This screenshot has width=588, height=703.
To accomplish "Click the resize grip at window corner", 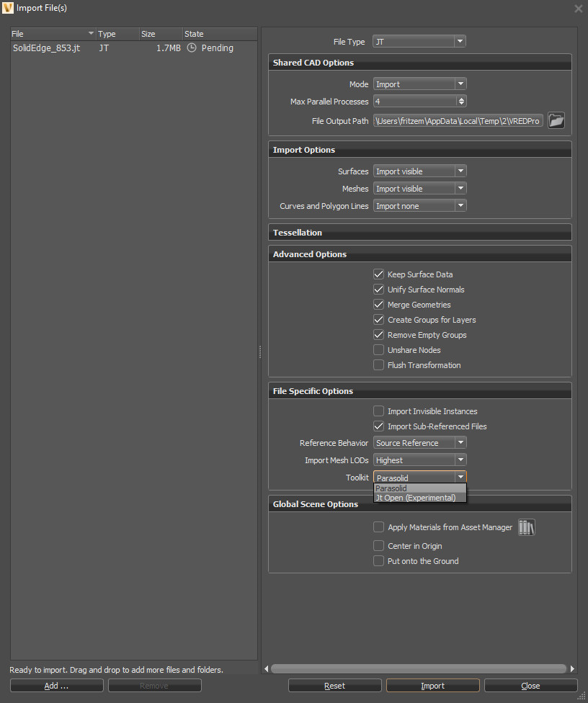I will pyautogui.click(x=582, y=697).
